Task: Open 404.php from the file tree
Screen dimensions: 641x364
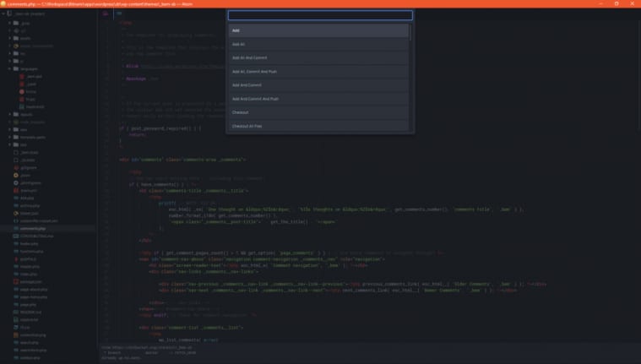Action: [27, 198]
